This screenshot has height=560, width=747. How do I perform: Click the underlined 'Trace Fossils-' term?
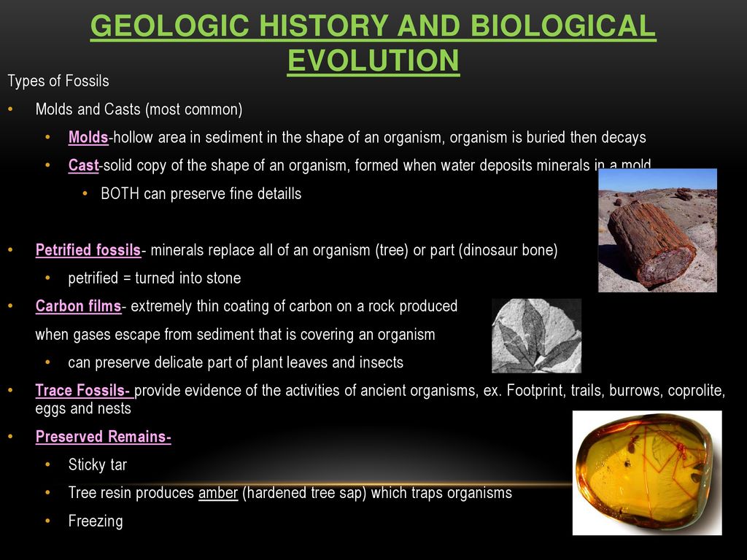[84, 391]
